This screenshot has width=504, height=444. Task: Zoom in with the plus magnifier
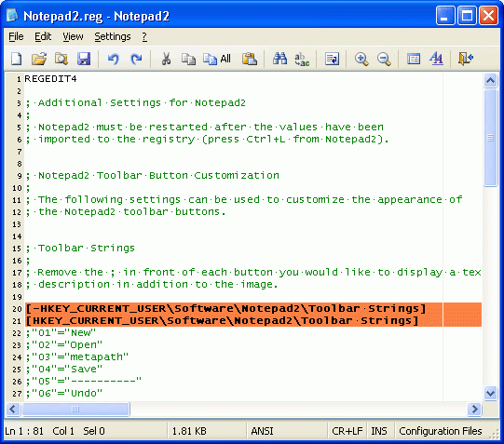point(361,59)
